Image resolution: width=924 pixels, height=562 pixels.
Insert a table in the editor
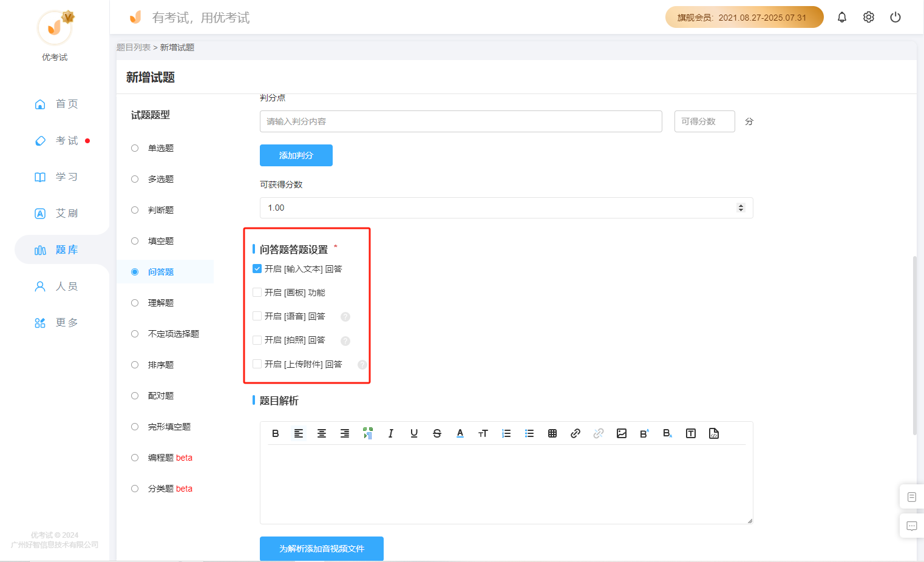(x=552, y=433)
